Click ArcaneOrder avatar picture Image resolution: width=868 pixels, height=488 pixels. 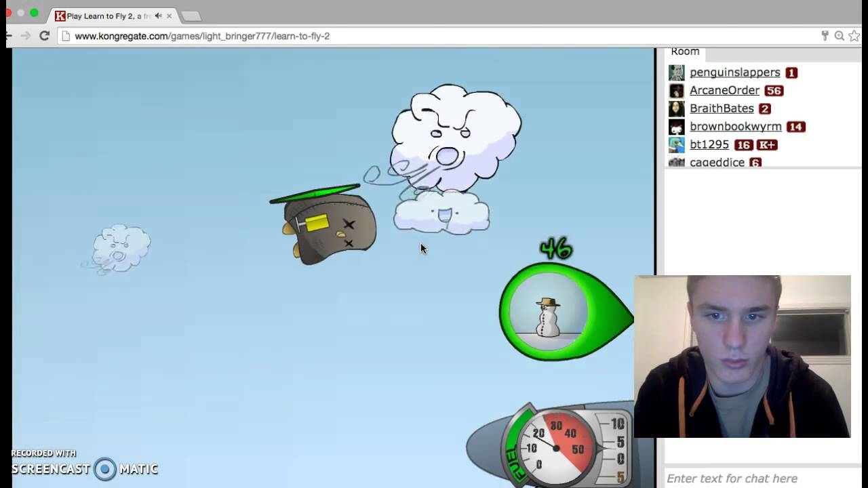pos(677,91)
